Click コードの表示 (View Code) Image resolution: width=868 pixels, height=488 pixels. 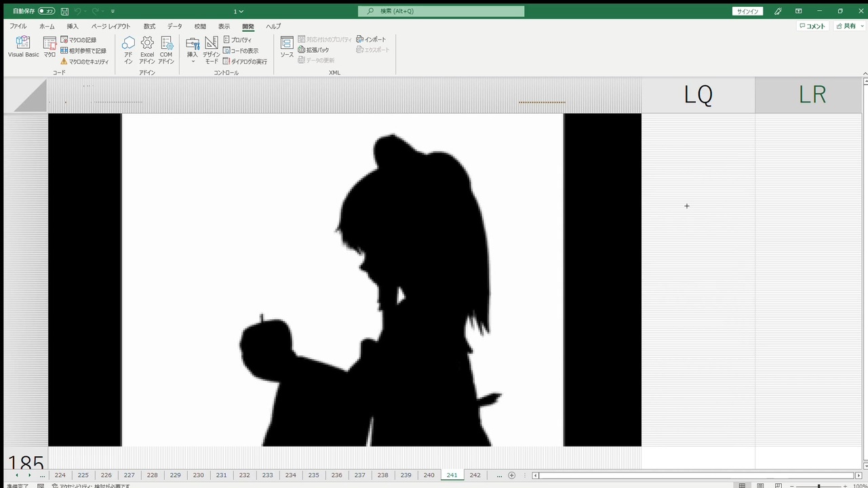point(241,51)
